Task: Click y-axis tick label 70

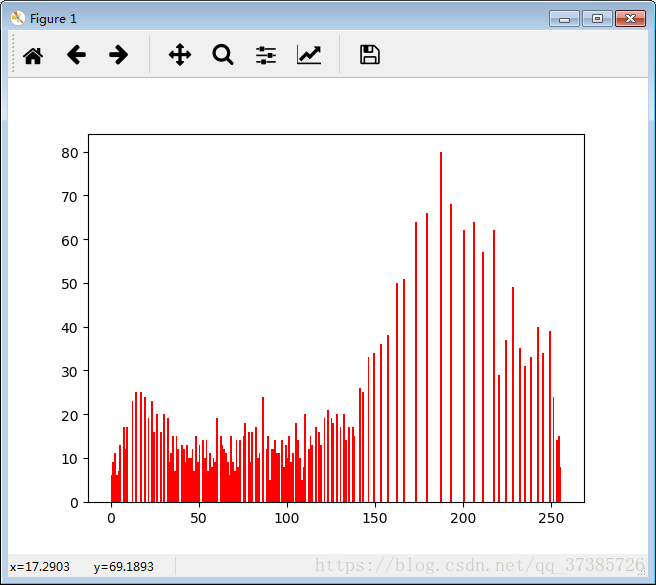Action: [x=70, y=197]
